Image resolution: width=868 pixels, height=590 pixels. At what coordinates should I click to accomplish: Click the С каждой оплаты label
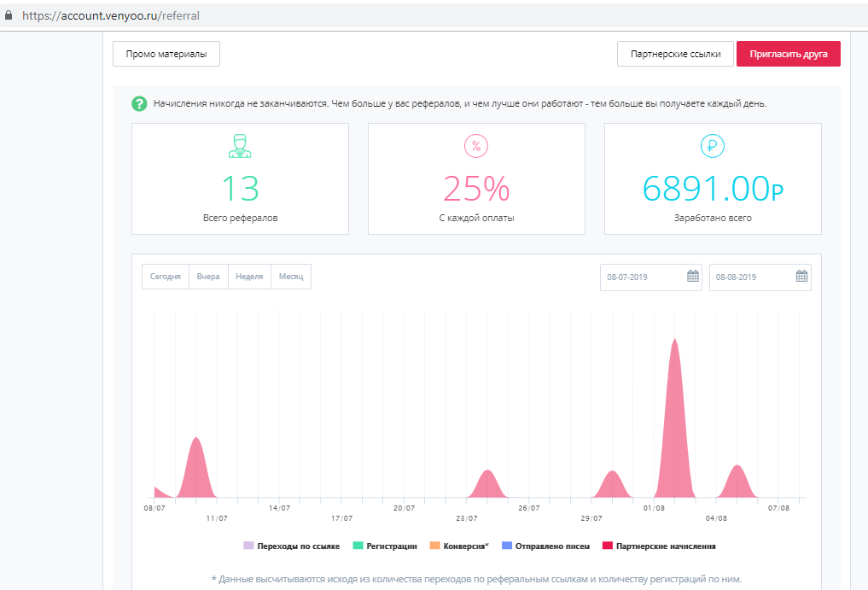(476, 218)
